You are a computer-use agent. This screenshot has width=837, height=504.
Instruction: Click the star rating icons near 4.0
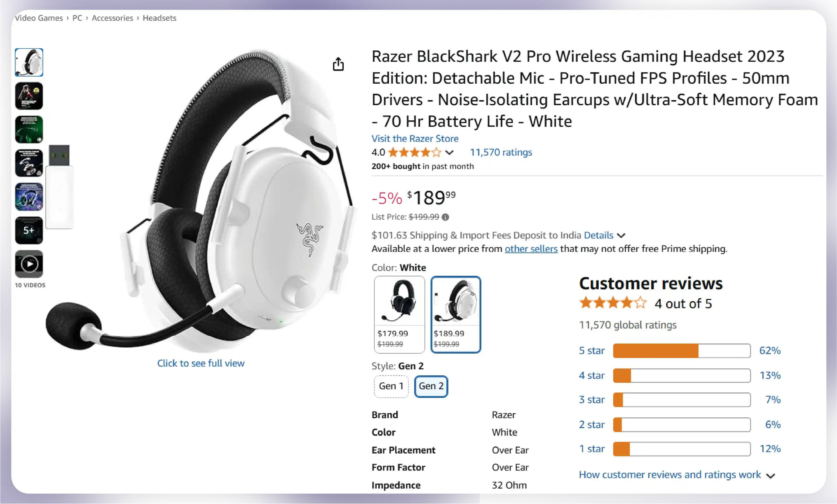[414, 152]
